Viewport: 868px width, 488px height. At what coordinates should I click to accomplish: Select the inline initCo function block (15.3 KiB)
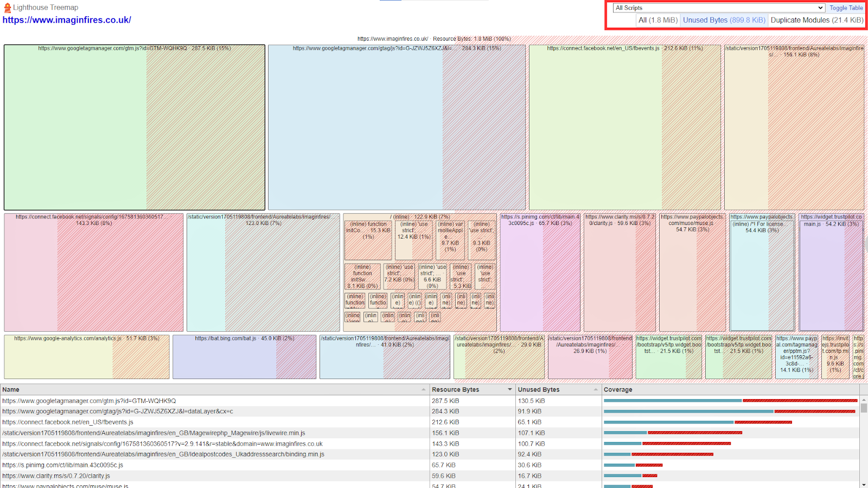pyautogui.click(x=368, y=240)
